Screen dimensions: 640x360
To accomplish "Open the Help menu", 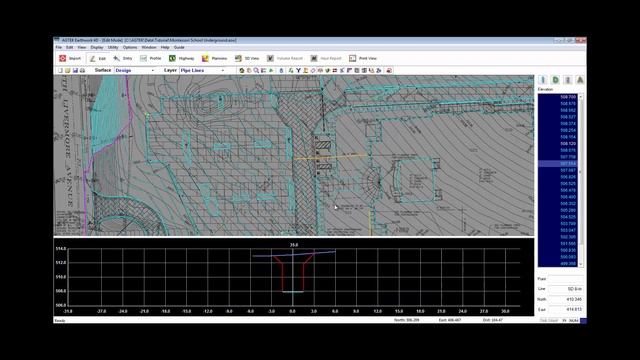I will coord(165,47).
